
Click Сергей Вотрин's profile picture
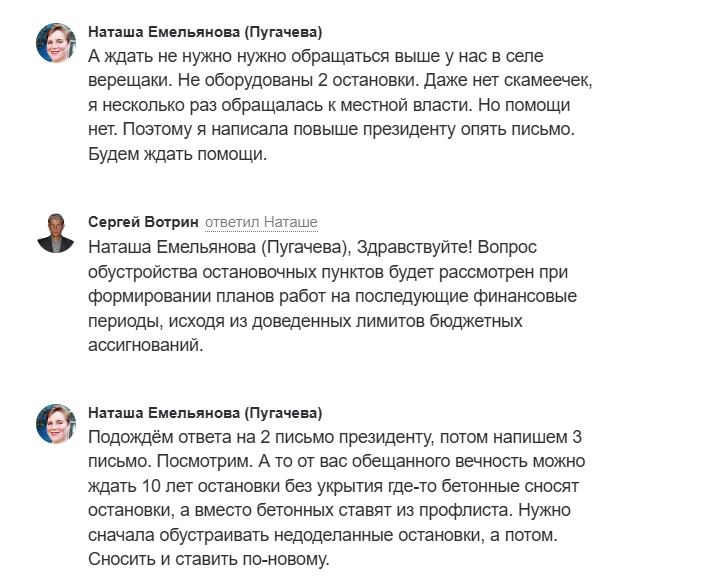click(x=56, y=233)
